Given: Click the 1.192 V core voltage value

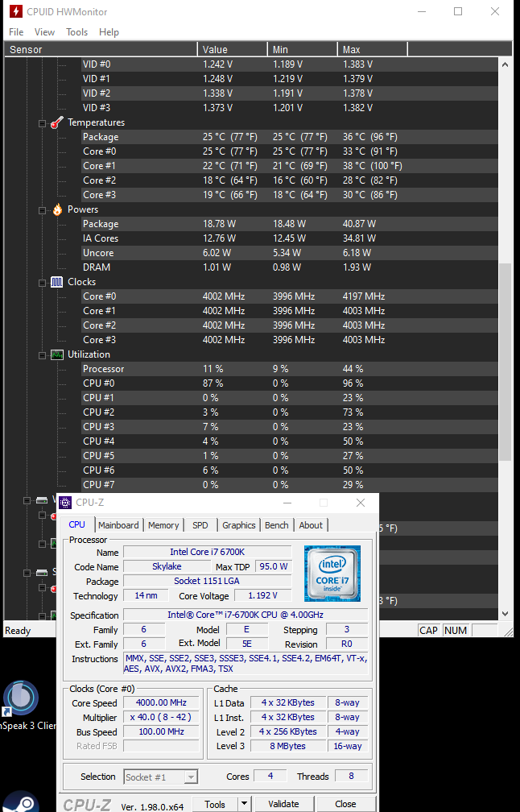Looking at the screenshot, I should [263, 595].
